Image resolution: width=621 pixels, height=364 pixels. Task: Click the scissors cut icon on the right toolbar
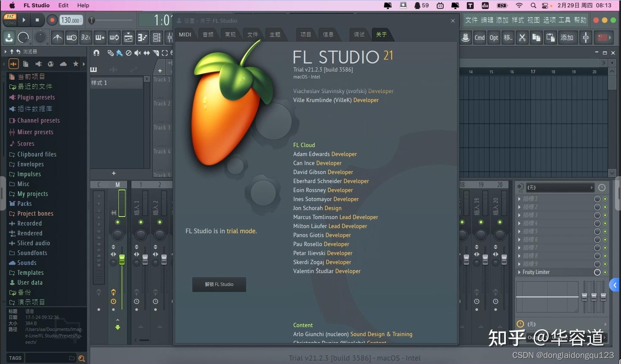coord(522,37)
